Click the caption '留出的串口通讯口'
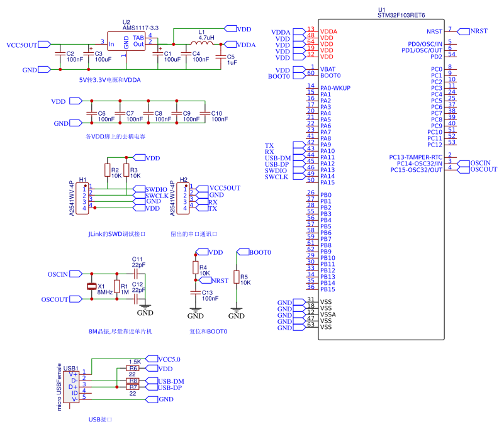 [x=194, y=234]
